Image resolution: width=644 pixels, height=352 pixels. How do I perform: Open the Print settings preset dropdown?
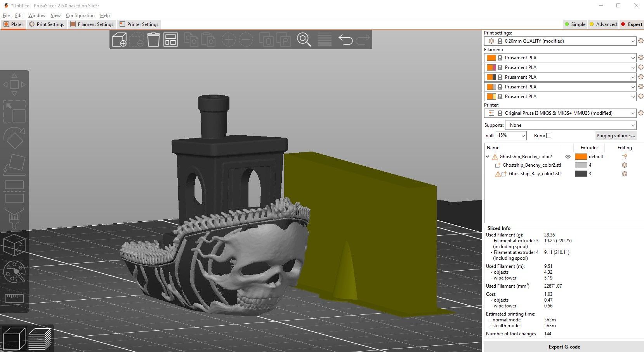tap(560, 41)
